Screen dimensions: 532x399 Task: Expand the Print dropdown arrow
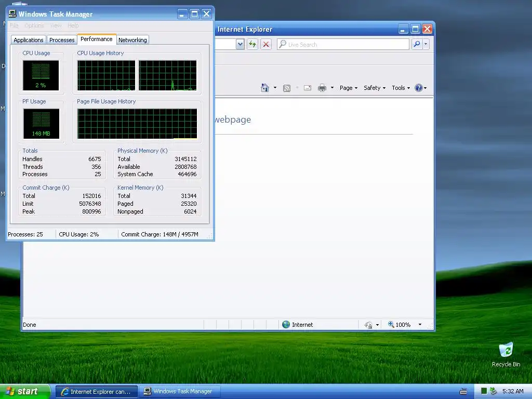[x=332, y=88]
